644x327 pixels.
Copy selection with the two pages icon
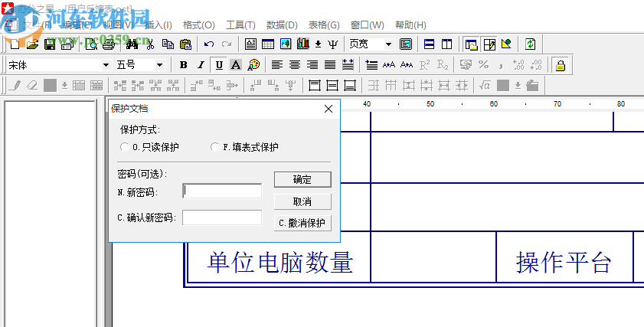(x=168, y=44)
